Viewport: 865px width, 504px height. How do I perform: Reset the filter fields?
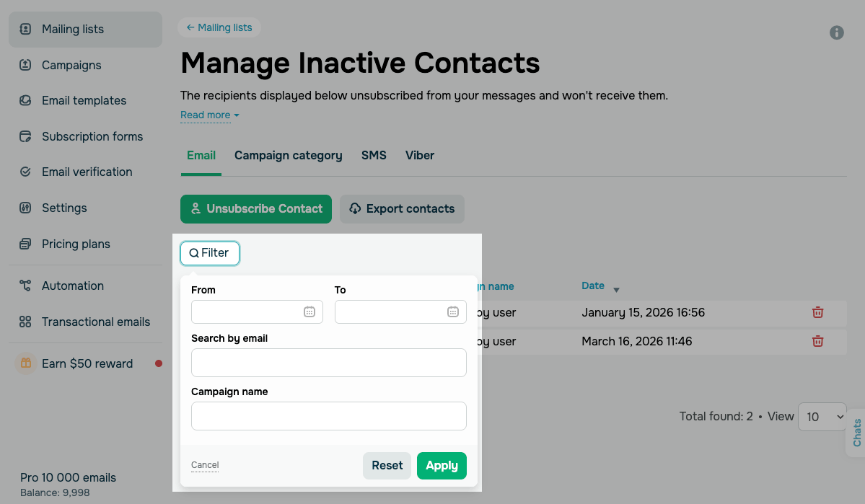(x=387, y=466)
